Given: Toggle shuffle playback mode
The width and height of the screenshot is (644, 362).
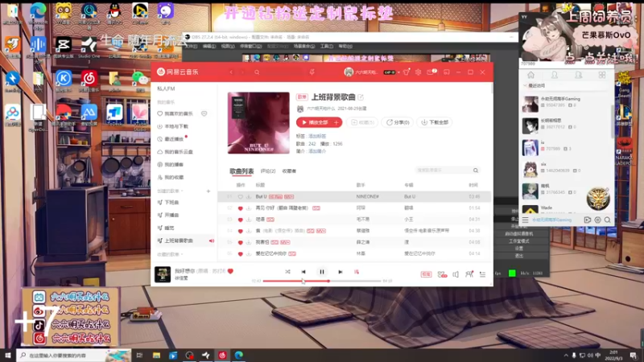Looking at the screenshot, I should (x=287, y=272).
